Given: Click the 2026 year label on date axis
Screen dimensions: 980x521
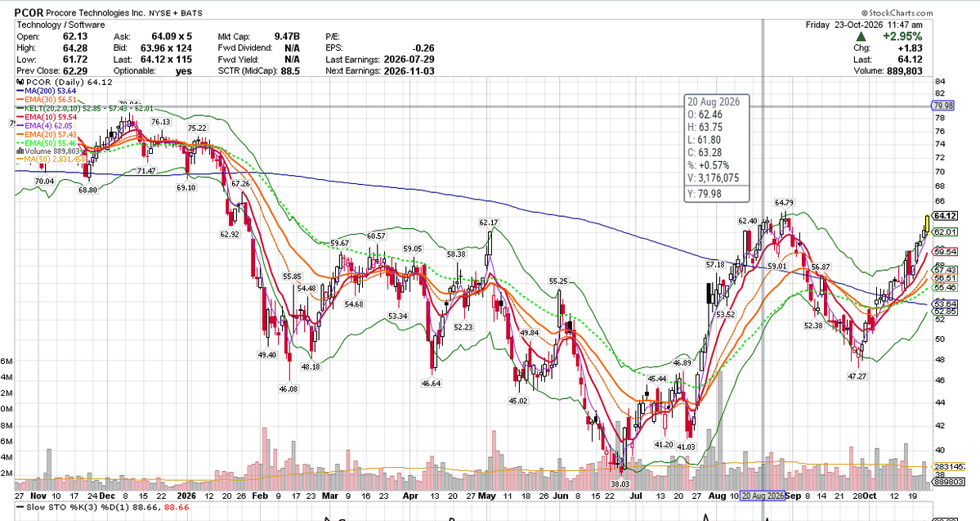Looking at the screenshot, I should 186,496.
